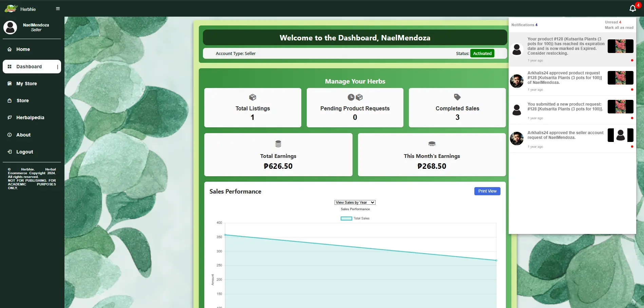Click the Completed Sales tag icon
This screenshot has width=644, height=308.
point(457,97)
